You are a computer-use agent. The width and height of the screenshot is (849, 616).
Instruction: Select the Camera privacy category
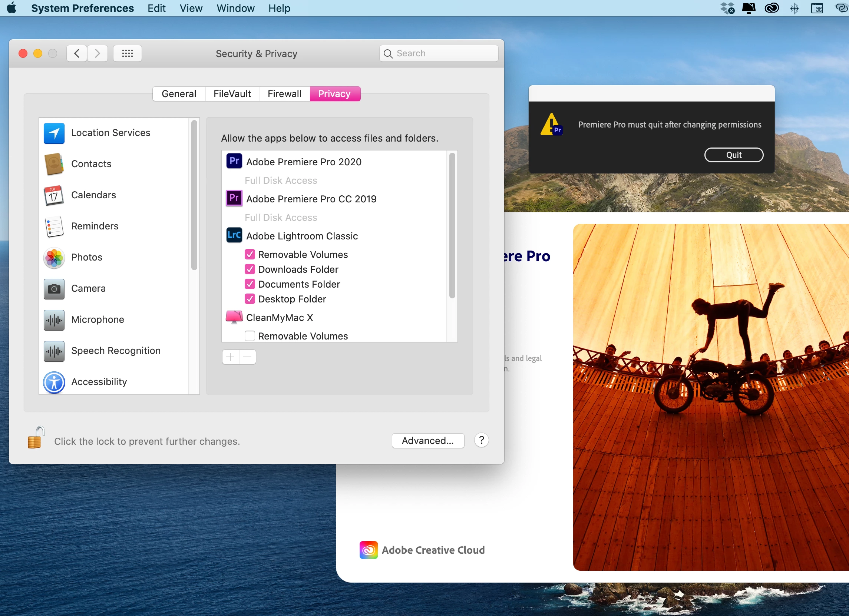pos(88,288)
